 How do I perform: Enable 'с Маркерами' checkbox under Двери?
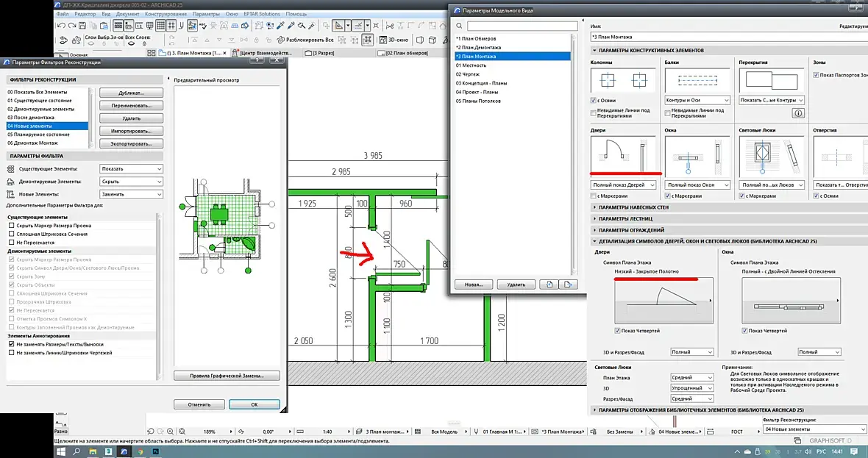click(x=594, y=196)
